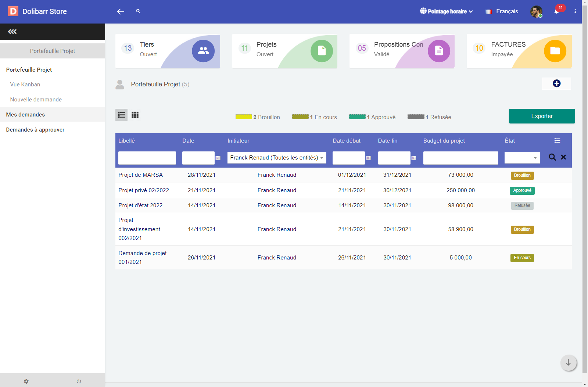
Task: Click the yellow Brouillon legend swatch
Action: (244, 117)
